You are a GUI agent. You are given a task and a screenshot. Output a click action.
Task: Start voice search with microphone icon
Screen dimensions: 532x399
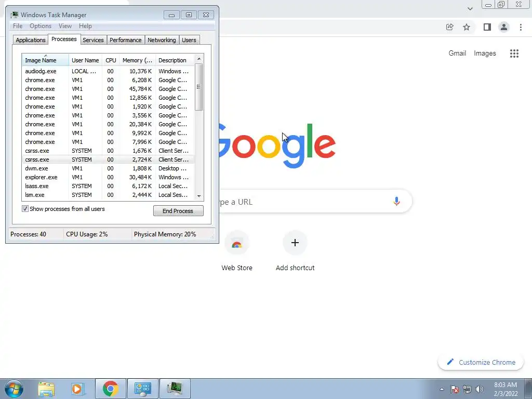click(396, 201)
